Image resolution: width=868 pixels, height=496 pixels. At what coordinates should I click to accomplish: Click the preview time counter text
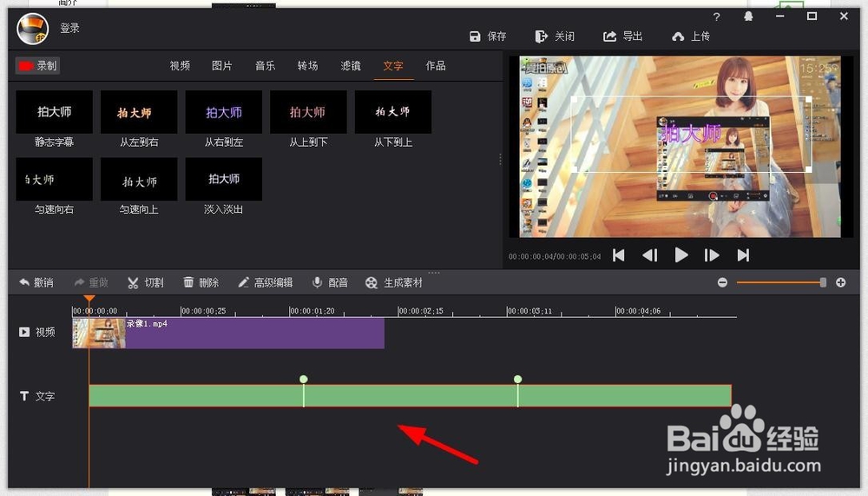click(555, 256)
